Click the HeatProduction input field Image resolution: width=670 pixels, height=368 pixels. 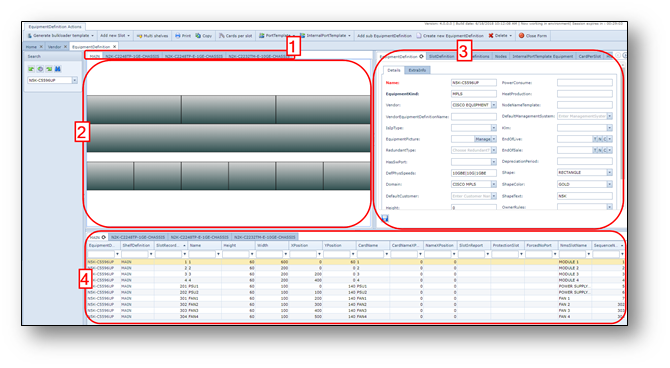click(585, 94)
